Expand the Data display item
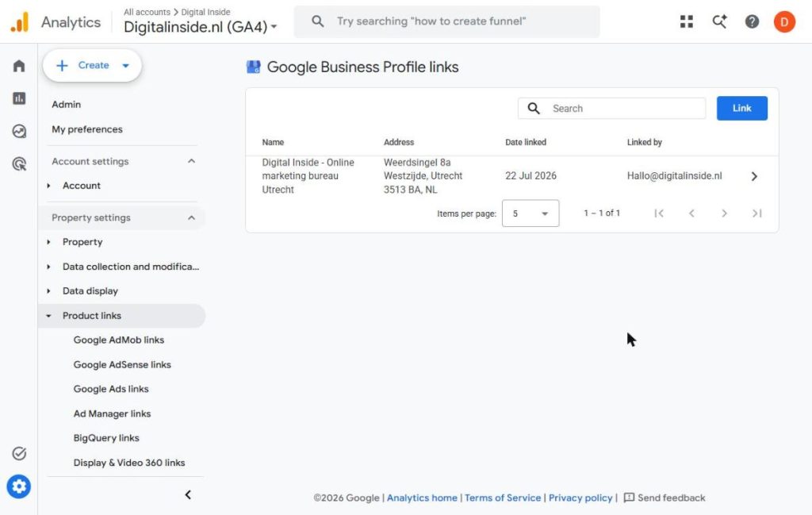812x515 pixels. [48, 291]
